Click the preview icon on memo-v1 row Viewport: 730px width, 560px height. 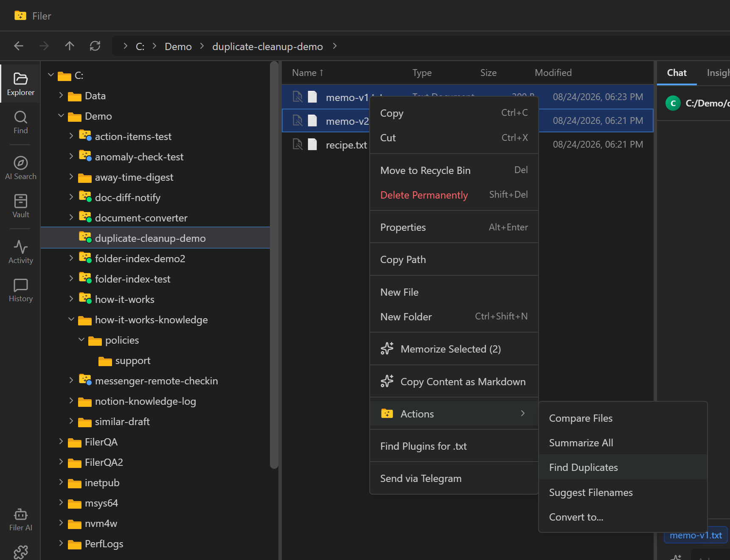[x=298, y=97]
